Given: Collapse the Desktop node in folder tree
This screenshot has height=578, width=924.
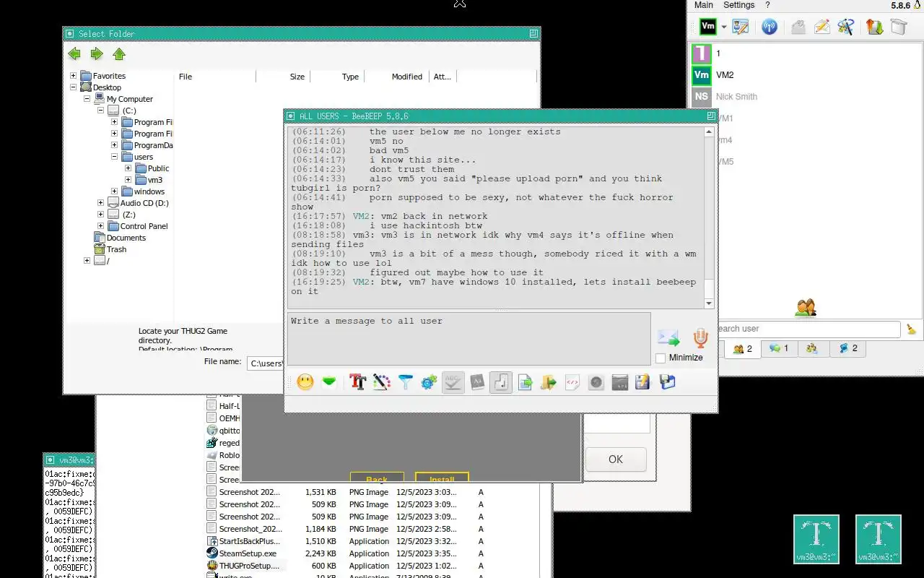Looking at the screenshot, I should click(73, 87).
